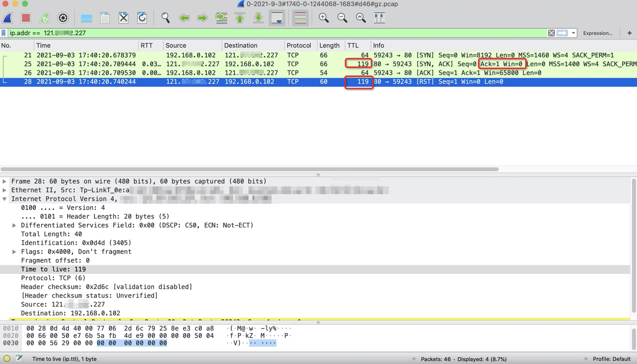This screenshot has width=637, height=364.
Task: Expand the Ethernet II tree node
Action: coord(5,190)
